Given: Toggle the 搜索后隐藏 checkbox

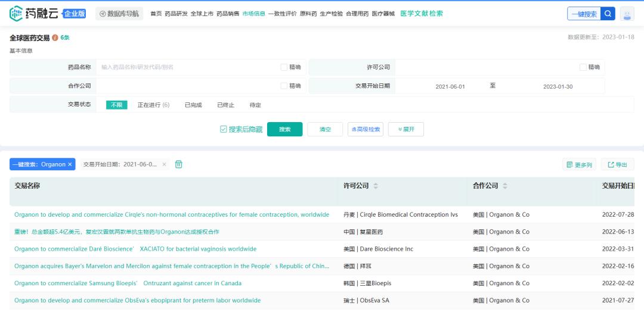Looking at the screenshot, I should point(224,130).
